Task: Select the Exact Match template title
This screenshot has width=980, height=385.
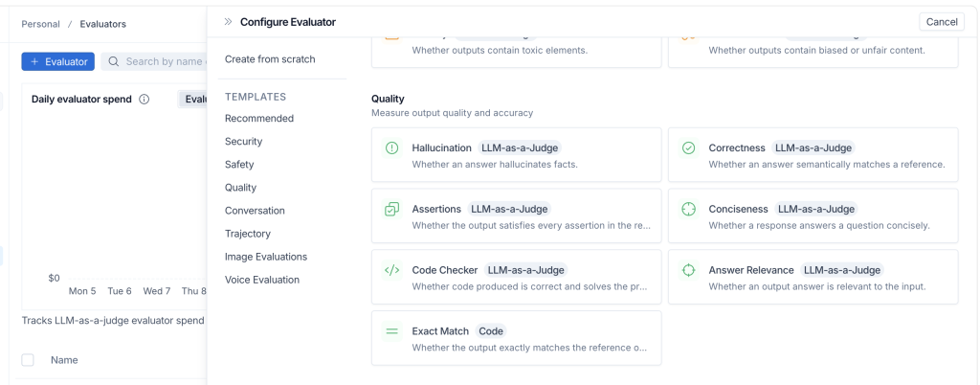Action: [440, 331]
